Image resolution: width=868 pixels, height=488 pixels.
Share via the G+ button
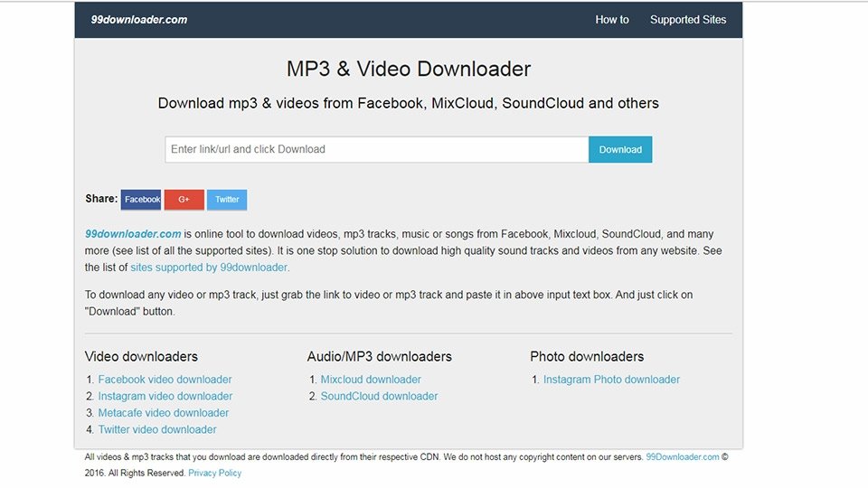point(184,199)
